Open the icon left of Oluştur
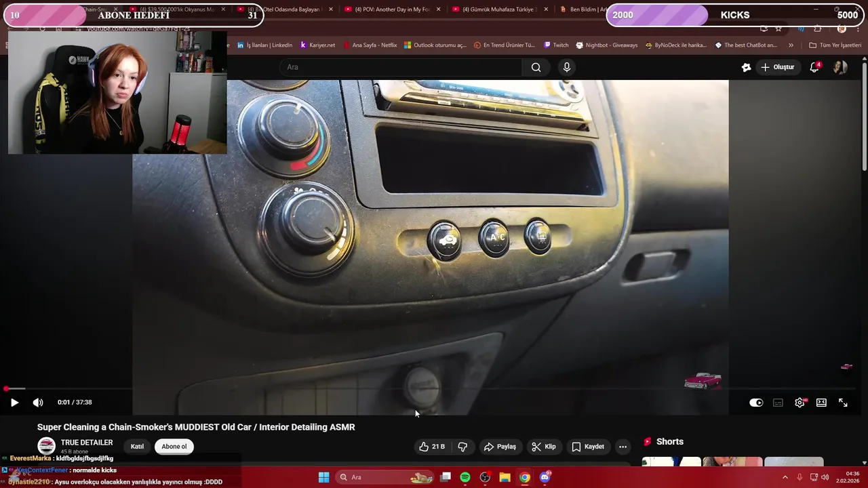 point(746,67)
